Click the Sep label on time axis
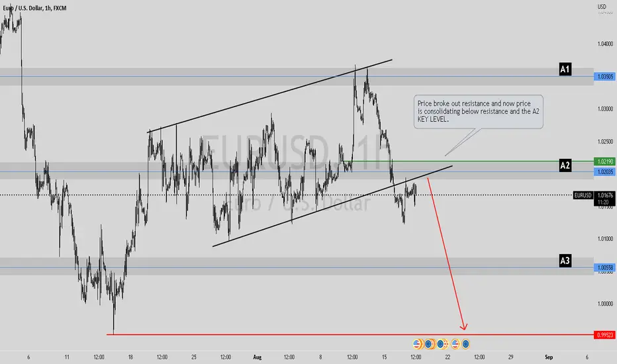Image resolution: width=617 pixels, height=364 pixels. pyautogui.click(x=549, y=357)
